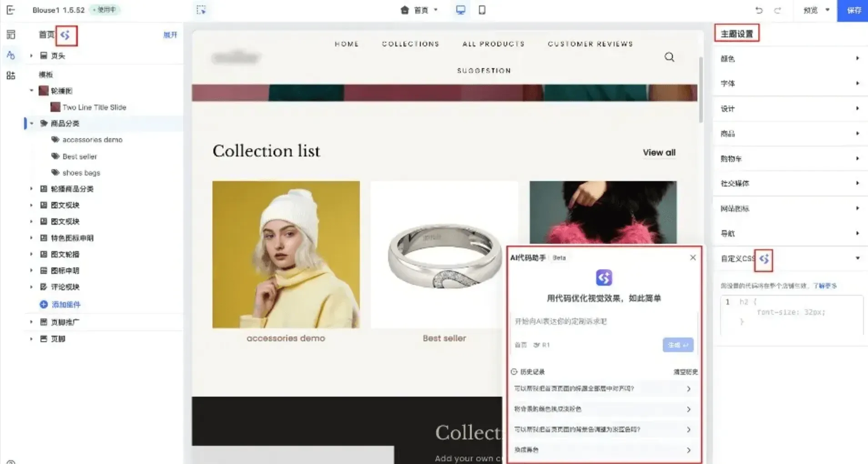Click the 保存 save button
This screenshot has height=464, width=868.
[853, 10]
